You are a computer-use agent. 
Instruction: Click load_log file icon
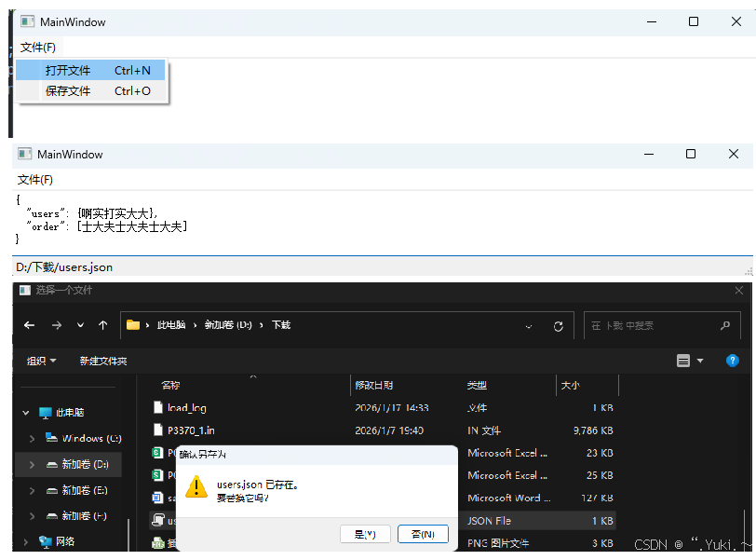click(x=157, y=407)
